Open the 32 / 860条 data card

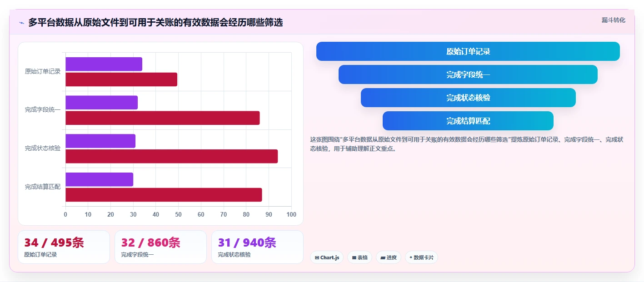[x=160, y=247]
